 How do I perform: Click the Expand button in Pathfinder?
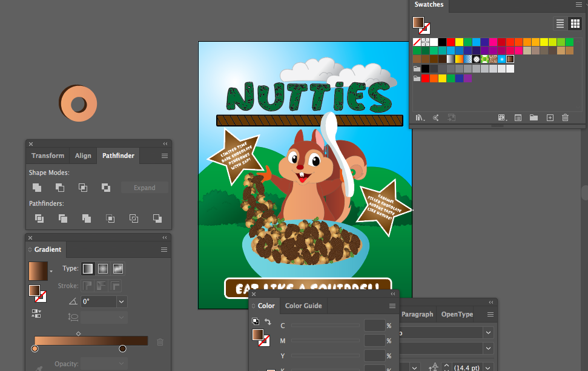point(144,188)
